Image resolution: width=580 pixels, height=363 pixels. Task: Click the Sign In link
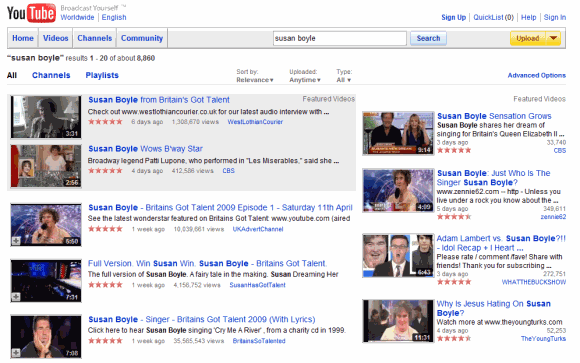[x=554, y=17]
